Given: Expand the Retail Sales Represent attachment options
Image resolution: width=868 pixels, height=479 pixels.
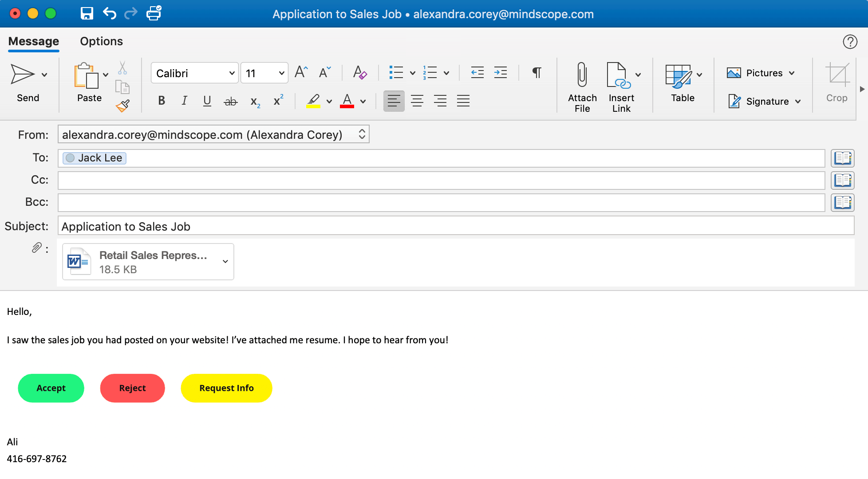Looking at the screenshot, I should [x=225, y=262].
